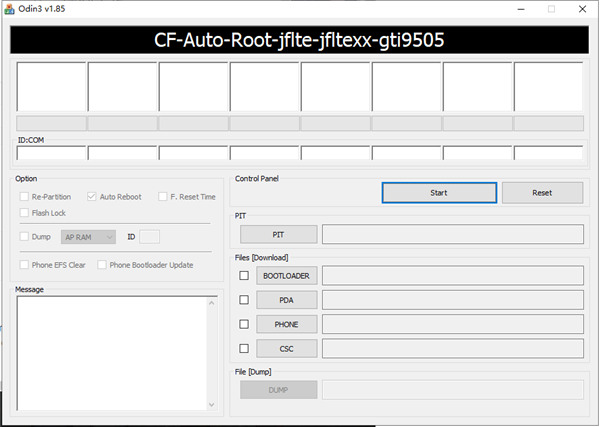The image size is (600, 427).
Task: Click the BOOTLOADER file path field
Action: tap(453, 275)
